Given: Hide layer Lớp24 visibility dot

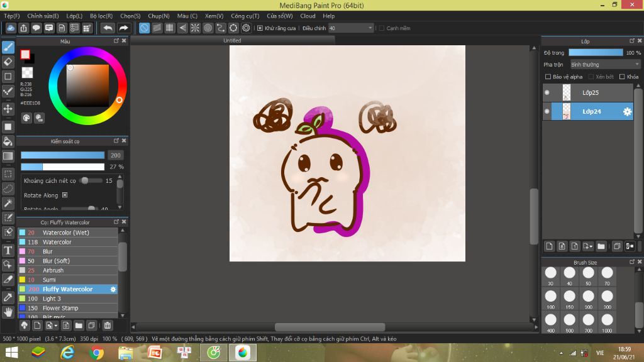Looking at the screenshot, I should (547, 111).
